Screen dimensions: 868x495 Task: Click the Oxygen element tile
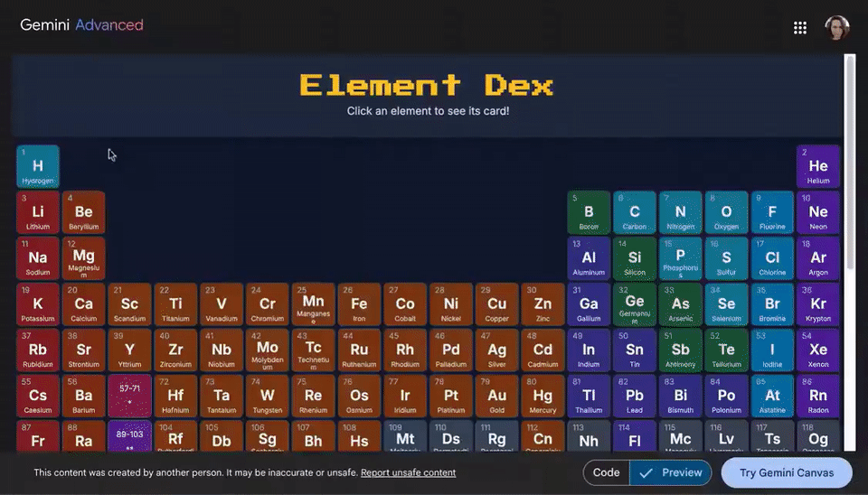pyautogui.click(x=726, y=212)
